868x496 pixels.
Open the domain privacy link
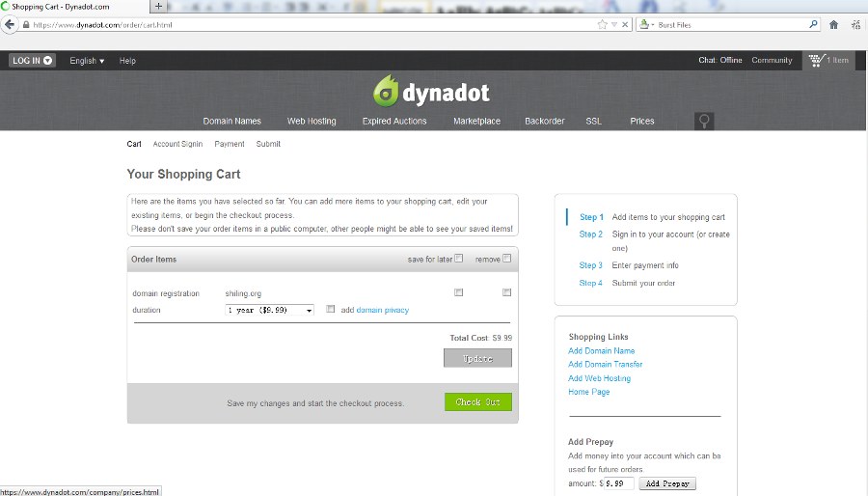383,310
